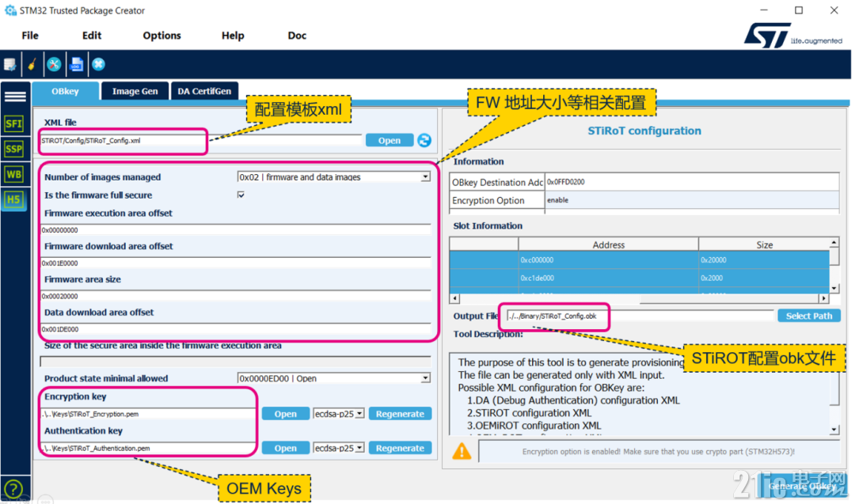Open the SSP sidebar panel

(13, 149)
